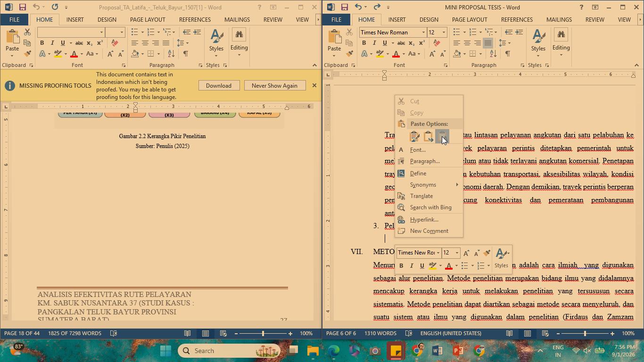Open Editing group in right Word window
644x362 pixels.
click(561, 43)
